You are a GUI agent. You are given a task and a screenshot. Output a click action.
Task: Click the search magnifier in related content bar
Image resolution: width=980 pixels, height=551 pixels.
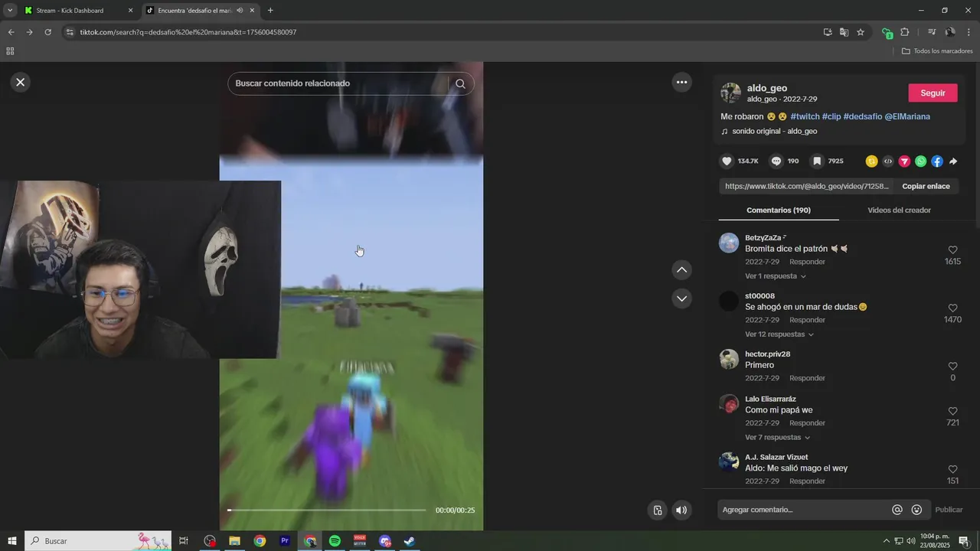pyautogui.click(x=460, y=83)
